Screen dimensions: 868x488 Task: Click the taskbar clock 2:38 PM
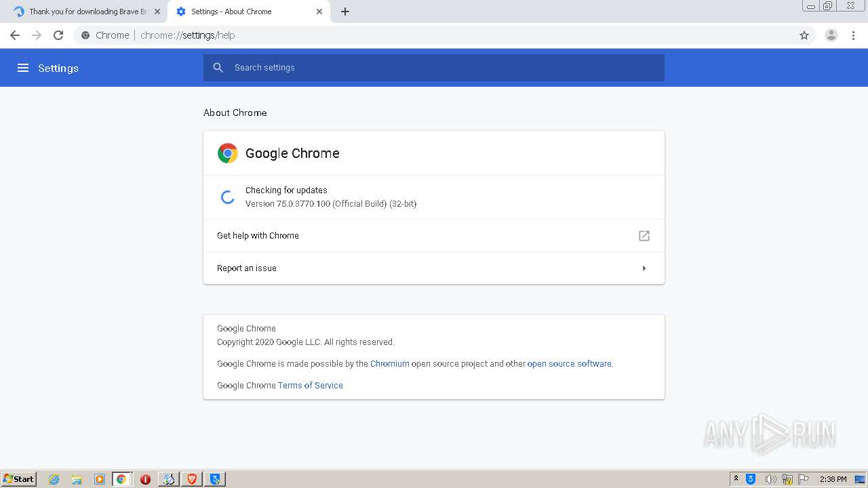[833, 479]
